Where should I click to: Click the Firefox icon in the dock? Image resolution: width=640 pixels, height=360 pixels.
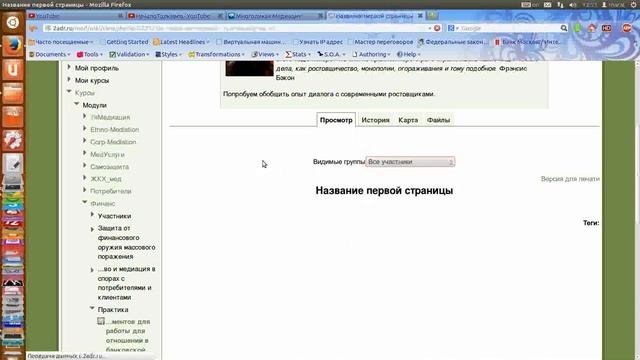click(x=12, y=46)
